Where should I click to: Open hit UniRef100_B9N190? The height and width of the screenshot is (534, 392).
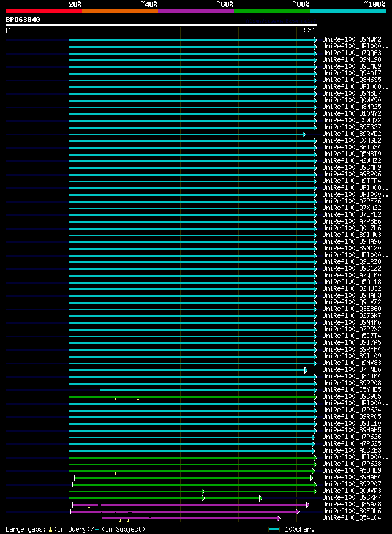[352, 60]
